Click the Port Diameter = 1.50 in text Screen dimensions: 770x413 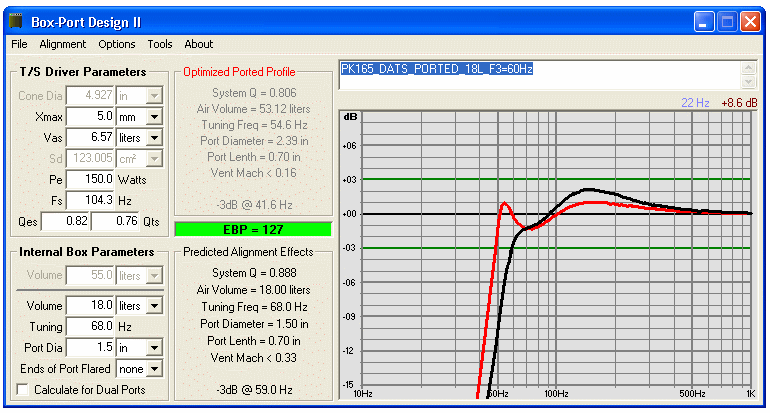(254, 324)
